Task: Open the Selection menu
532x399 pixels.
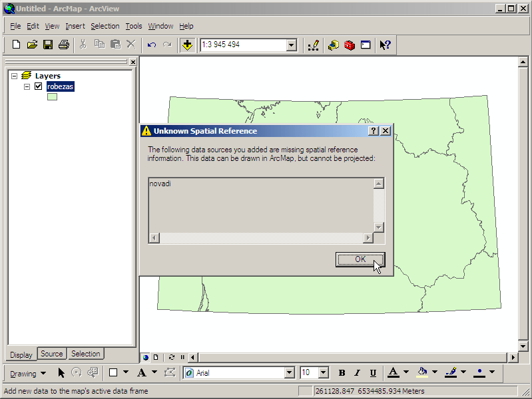Action: click(x=105, y=26)
